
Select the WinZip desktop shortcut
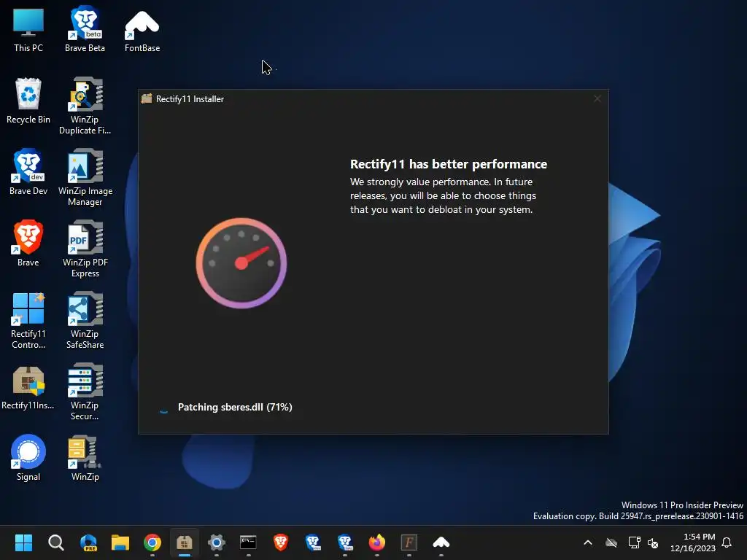[85, 458]
